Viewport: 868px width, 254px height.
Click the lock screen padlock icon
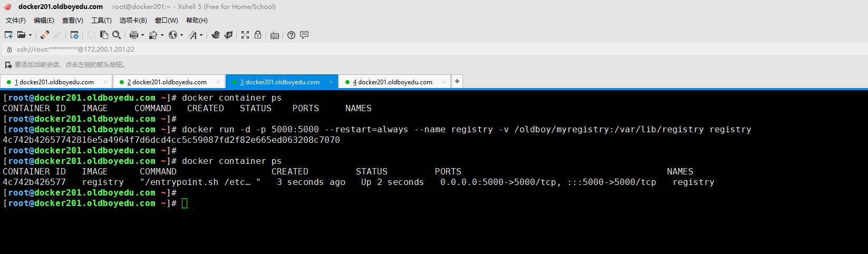tap(258, 35)
